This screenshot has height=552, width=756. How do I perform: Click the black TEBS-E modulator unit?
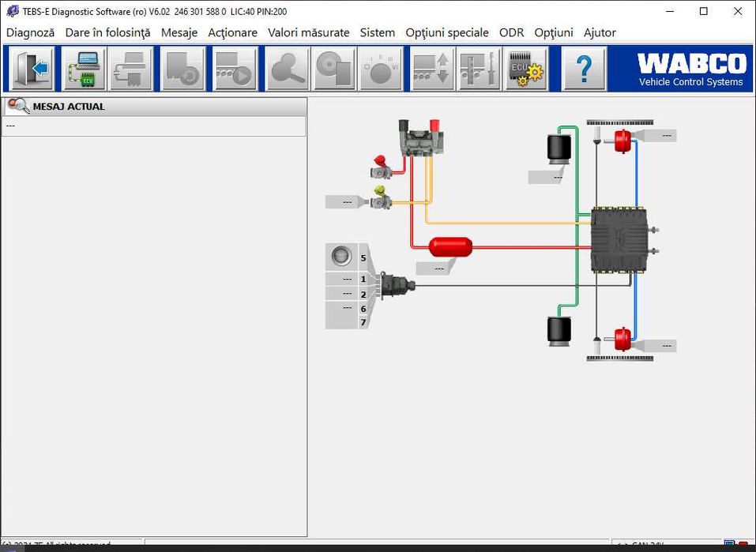(619, 240)
